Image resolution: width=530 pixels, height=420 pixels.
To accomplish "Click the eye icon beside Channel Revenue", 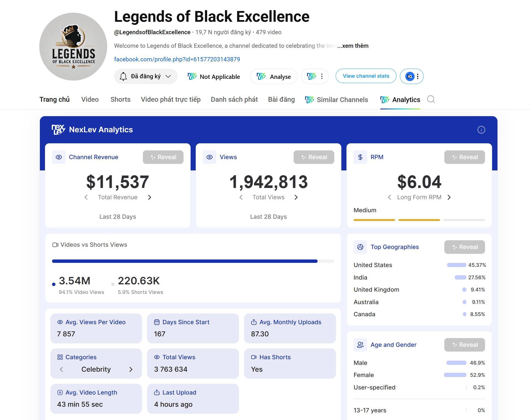I will pyautogui.click(x=59, y=157).
